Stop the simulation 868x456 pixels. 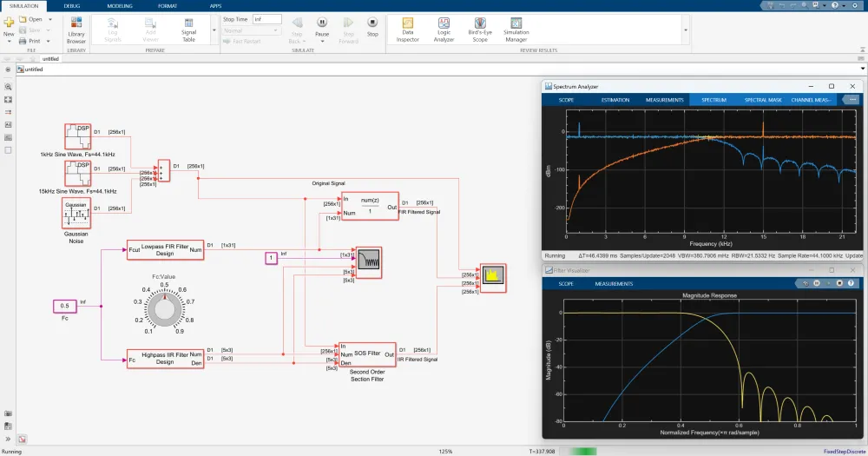(x=372, y=27)
